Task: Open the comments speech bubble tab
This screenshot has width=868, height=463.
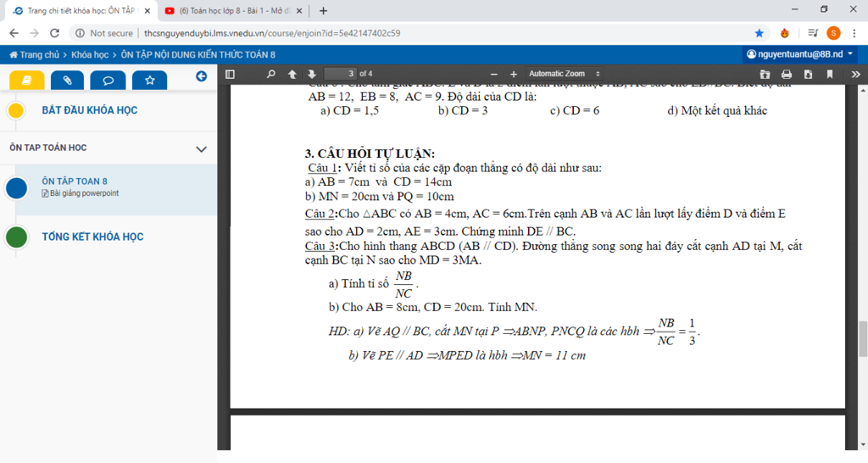Action: tap(108, 81)
